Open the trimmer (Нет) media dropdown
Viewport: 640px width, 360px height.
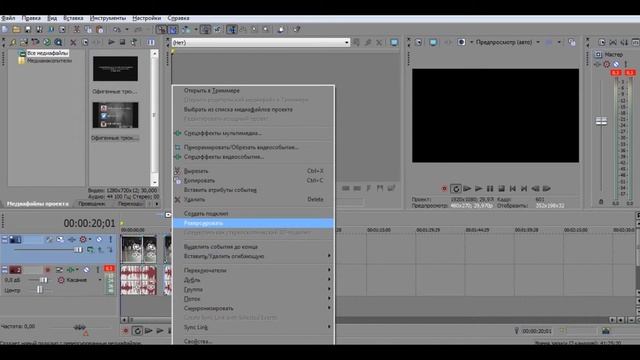[347, 42]
